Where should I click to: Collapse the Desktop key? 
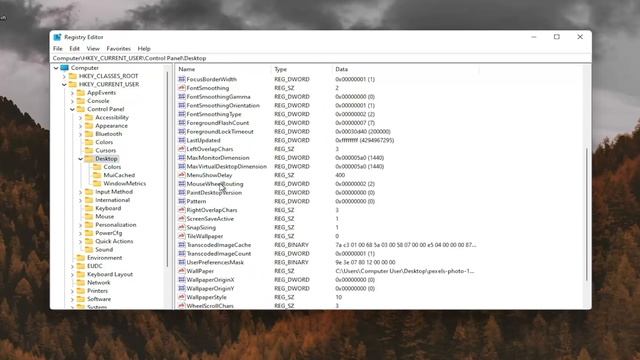point(80,159)
